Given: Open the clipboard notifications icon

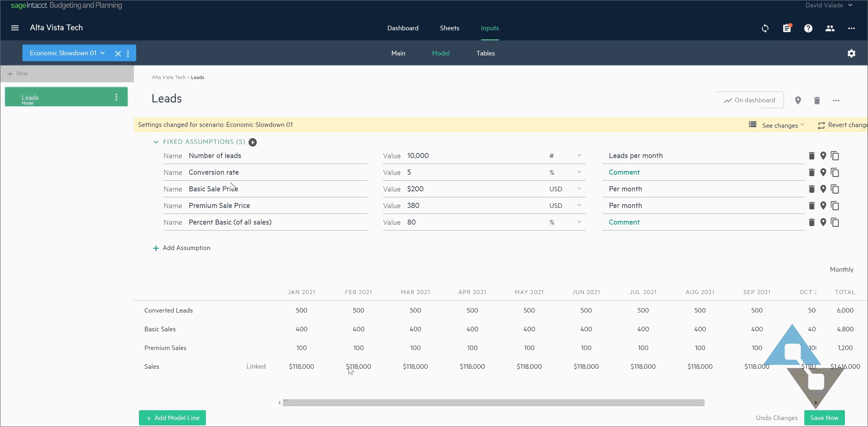Looking at the screenshot, I should point(787,28).
